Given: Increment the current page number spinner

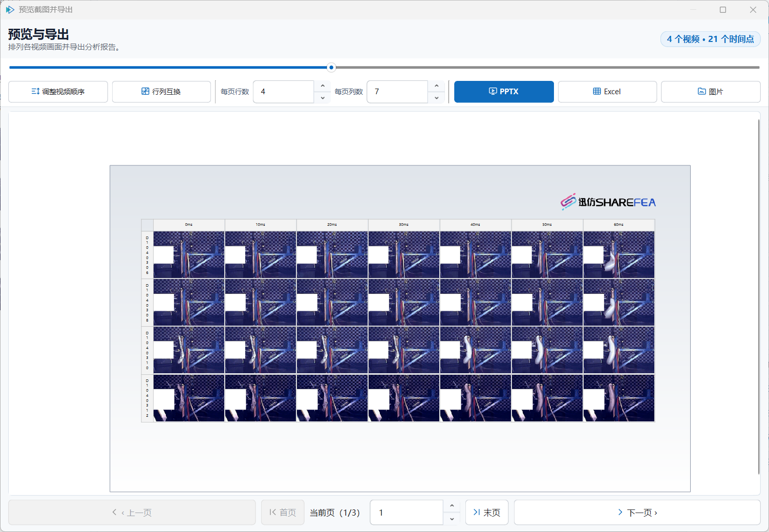Looking at the screenshot, I should [x=452, y=506].
